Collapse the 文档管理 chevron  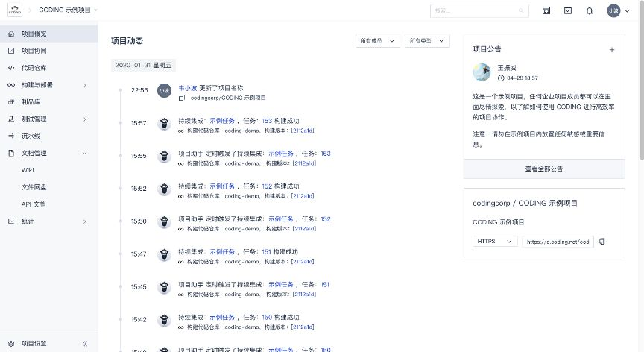pos(85,153)
